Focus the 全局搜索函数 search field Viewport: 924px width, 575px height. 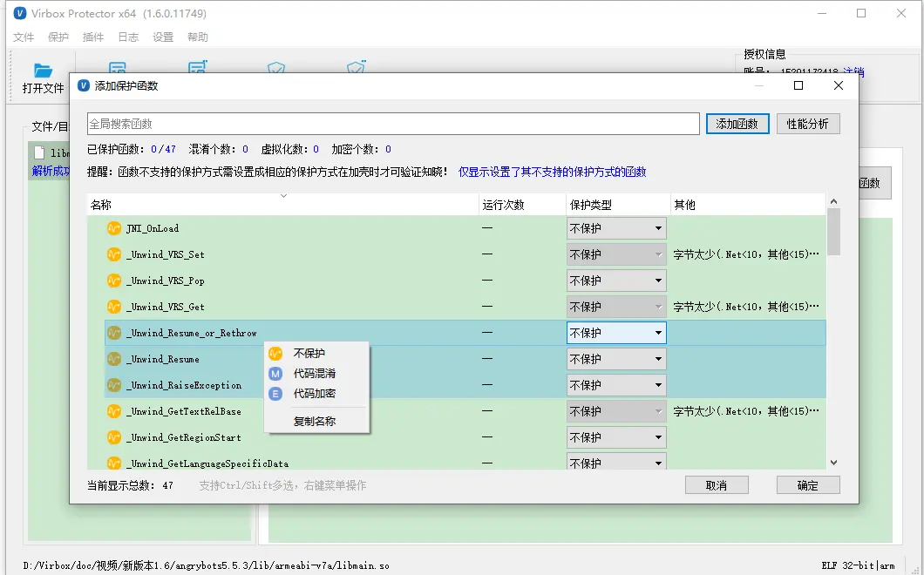(393, 124)
